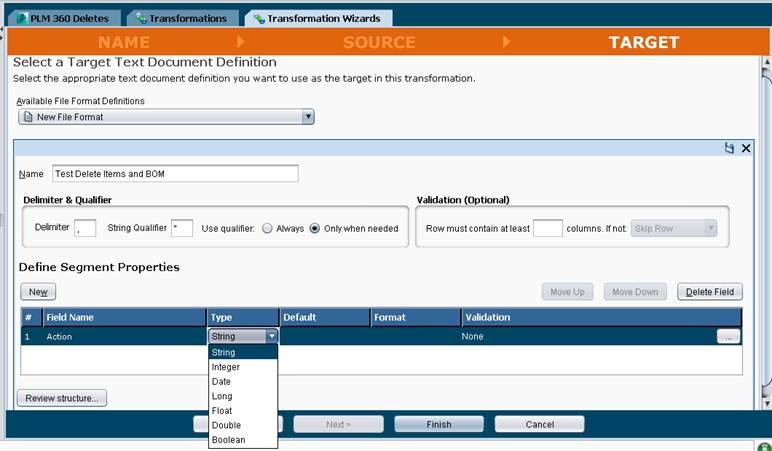Screen dimensions: 772x451
Task: Click the Default column header
Action: click(x=324, y=318)
